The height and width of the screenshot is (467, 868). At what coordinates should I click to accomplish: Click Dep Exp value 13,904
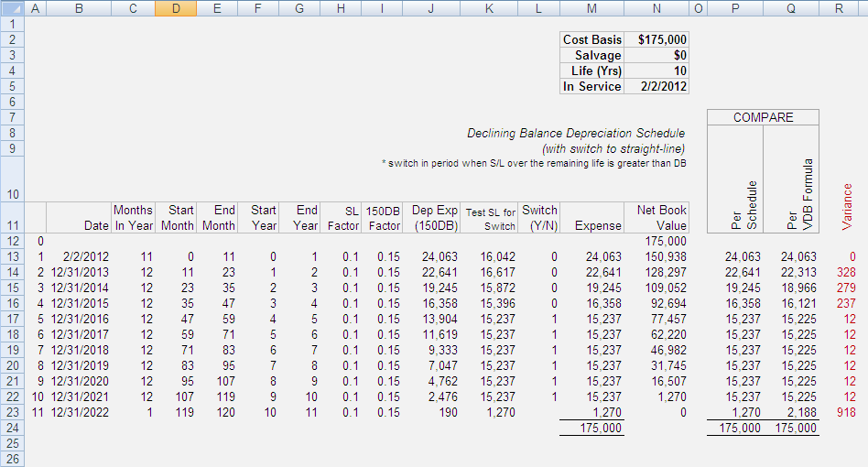(x=439, y=319)
